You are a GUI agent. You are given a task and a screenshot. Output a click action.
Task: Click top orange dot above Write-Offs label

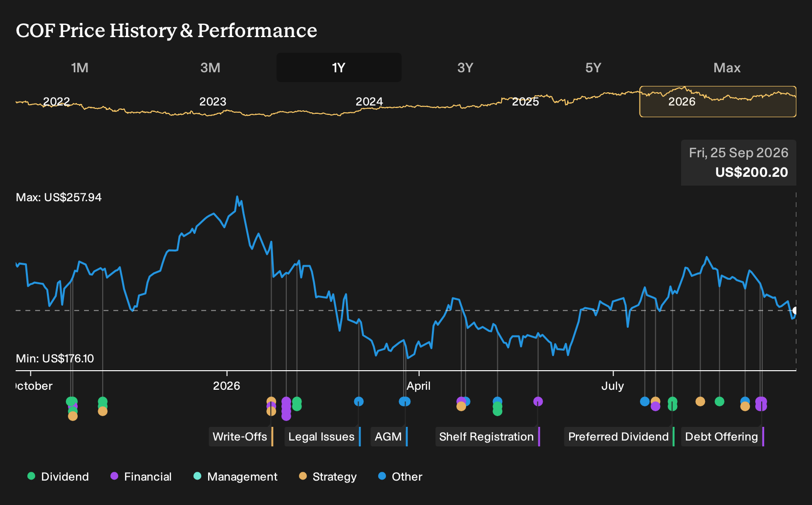271,401
